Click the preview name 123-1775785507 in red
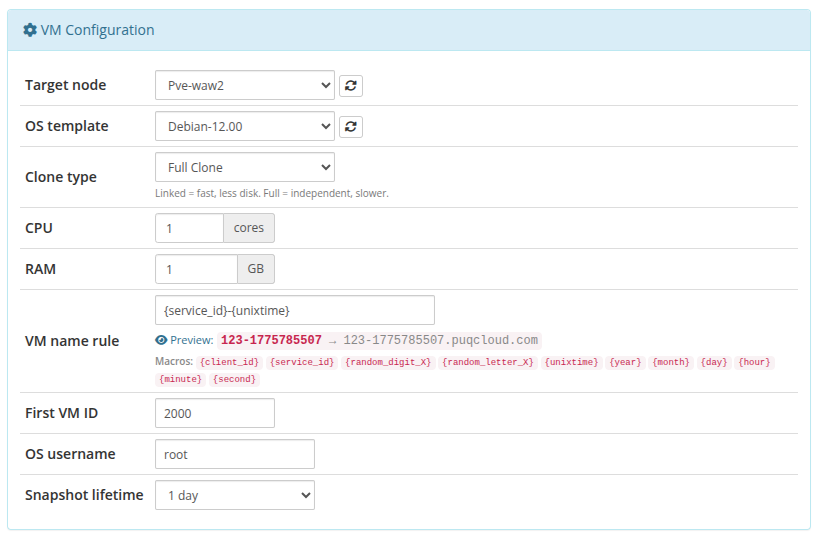The image size is (822, 539). click(x=271, y=340)
